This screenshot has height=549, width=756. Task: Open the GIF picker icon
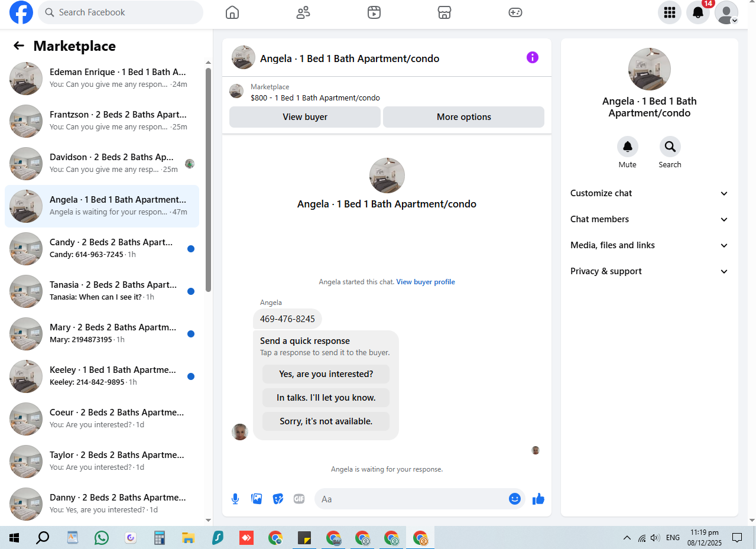point(299,499)
